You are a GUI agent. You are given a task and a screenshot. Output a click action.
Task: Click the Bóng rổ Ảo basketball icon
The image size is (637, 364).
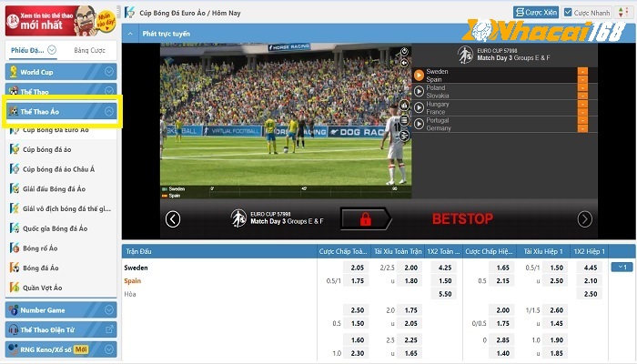(x=15, y=248)
